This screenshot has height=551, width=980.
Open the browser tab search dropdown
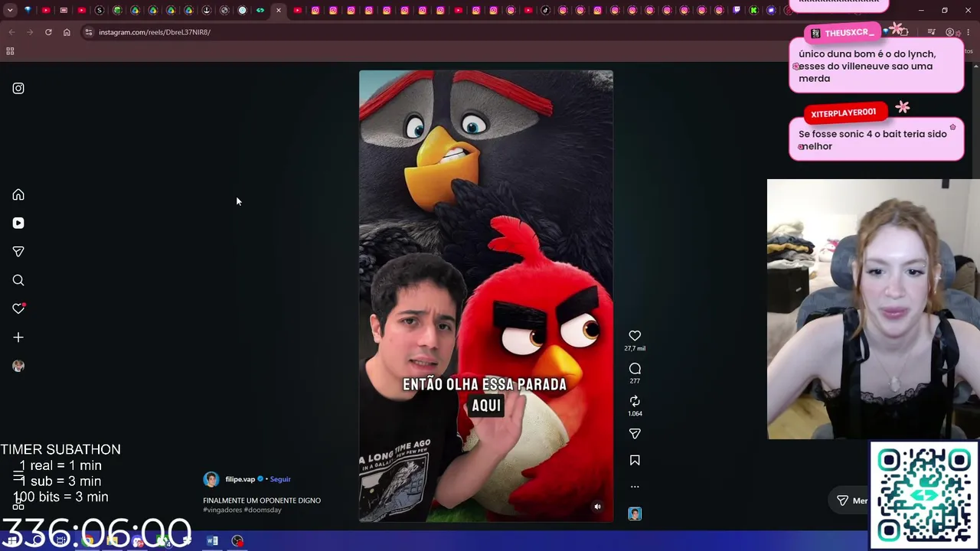(x=10, y=10)
